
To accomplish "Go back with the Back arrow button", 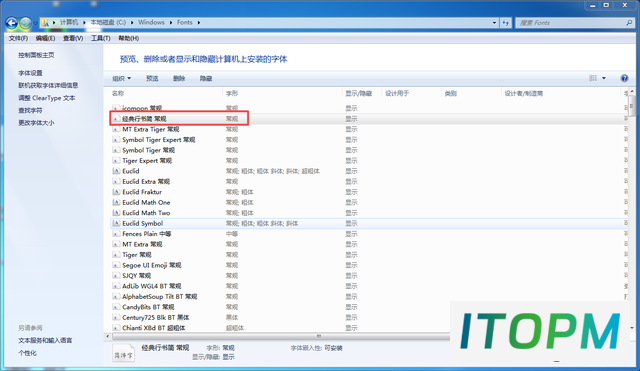I will point(12,23).
